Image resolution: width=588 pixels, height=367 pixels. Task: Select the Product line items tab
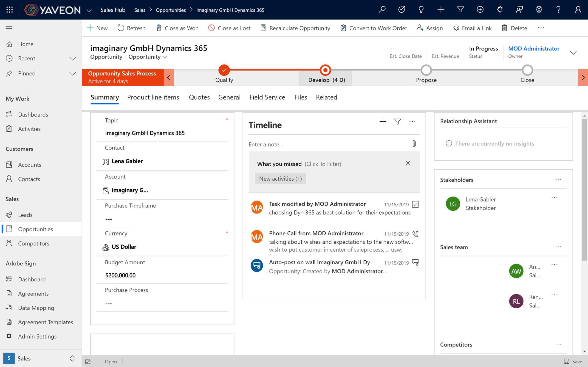153,97
